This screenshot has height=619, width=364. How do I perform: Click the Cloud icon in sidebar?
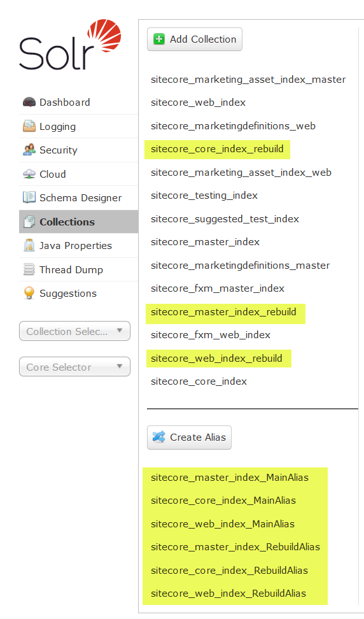(29, 174)
